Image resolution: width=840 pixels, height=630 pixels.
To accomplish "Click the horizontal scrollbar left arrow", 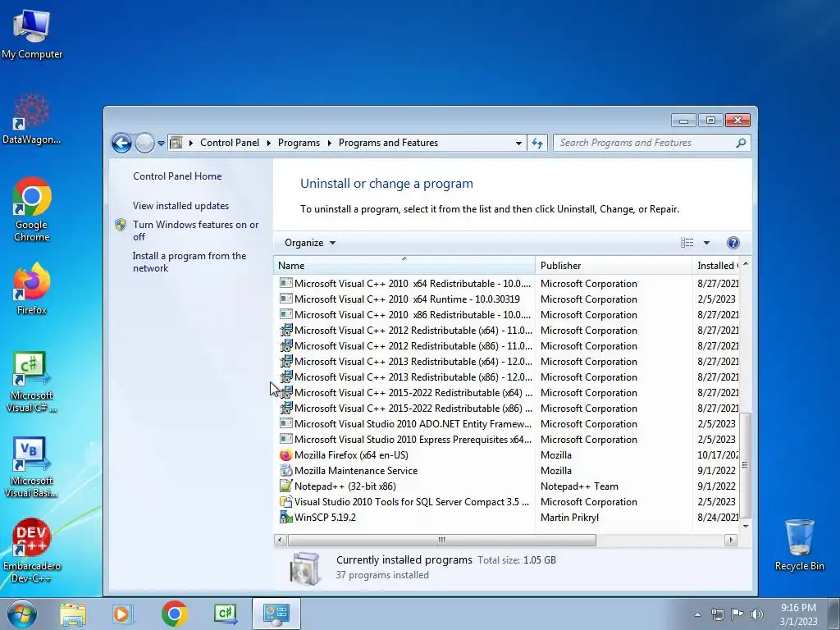I will click(281, 540).
